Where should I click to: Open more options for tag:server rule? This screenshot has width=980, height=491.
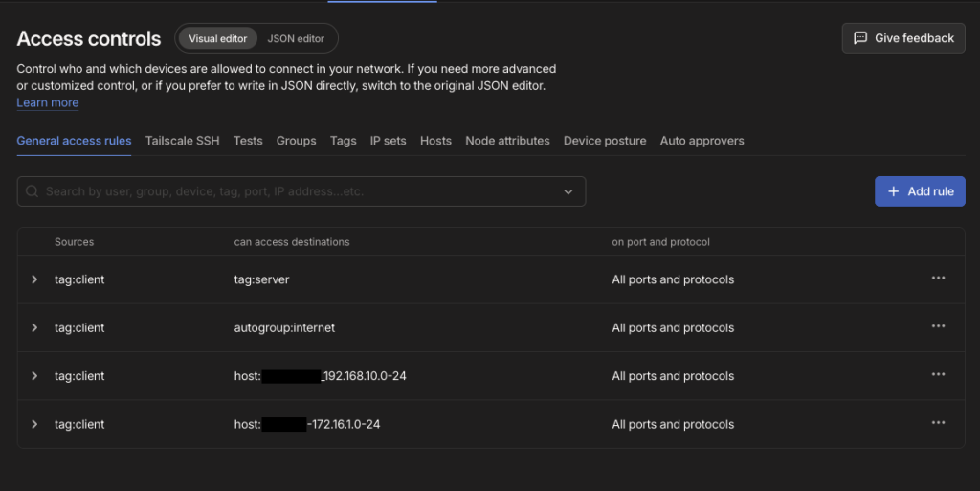point(938,278)
